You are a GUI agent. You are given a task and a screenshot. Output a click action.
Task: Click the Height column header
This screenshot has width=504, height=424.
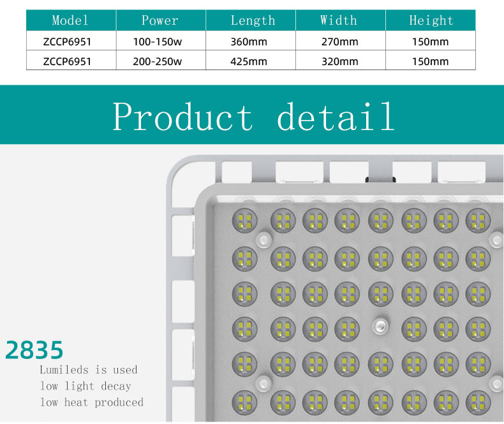point(431,20)
